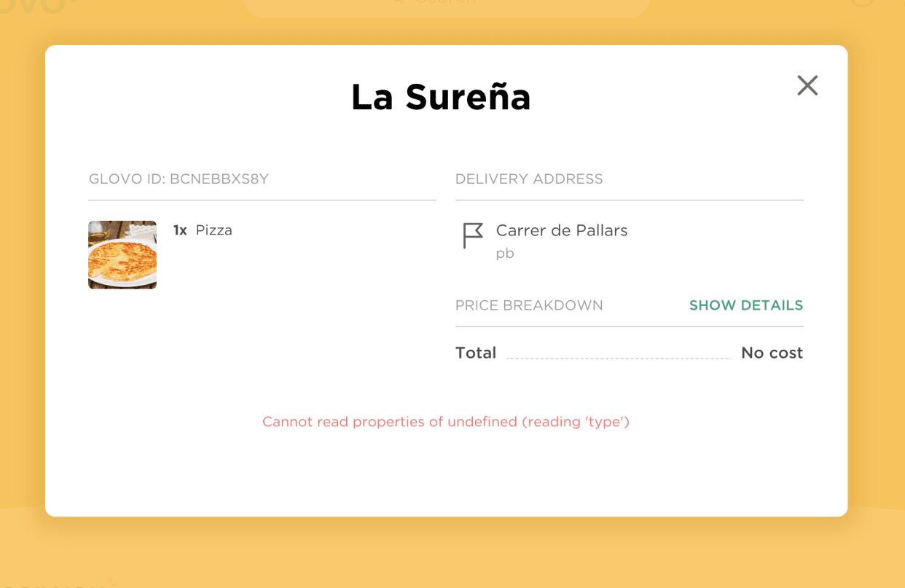Close the La Sureña order dialog
Image resolution: width=905 pixels, height=588 pixels.
807,85
